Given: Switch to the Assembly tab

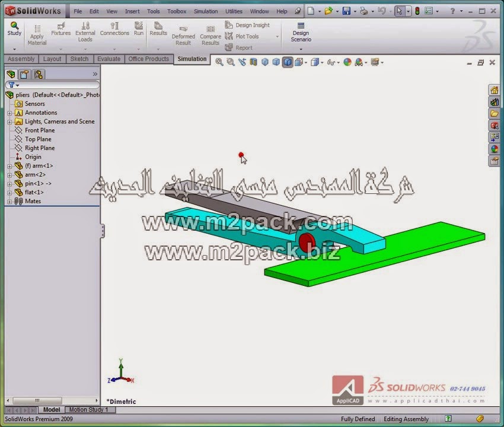Looking at the screenshot, I should (21, 59).
